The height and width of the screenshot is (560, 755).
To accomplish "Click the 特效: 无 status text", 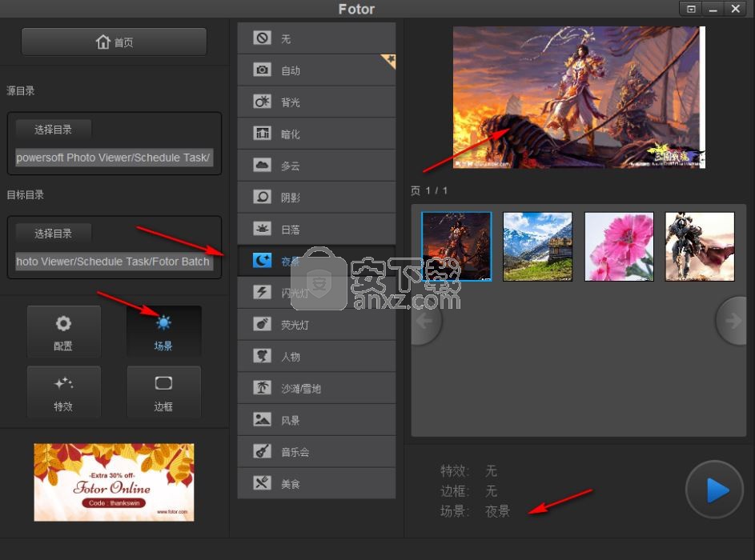I will pos(468,470).
